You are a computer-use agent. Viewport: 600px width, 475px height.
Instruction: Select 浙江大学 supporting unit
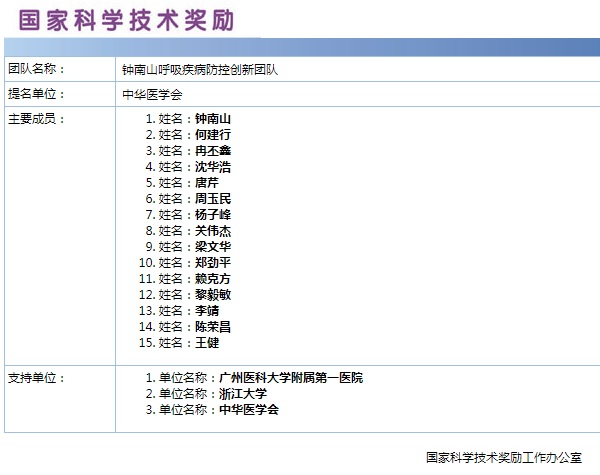pos(243,394)
